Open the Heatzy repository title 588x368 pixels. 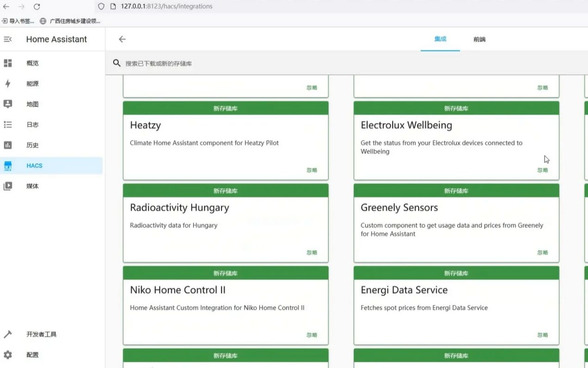(145, 125)
